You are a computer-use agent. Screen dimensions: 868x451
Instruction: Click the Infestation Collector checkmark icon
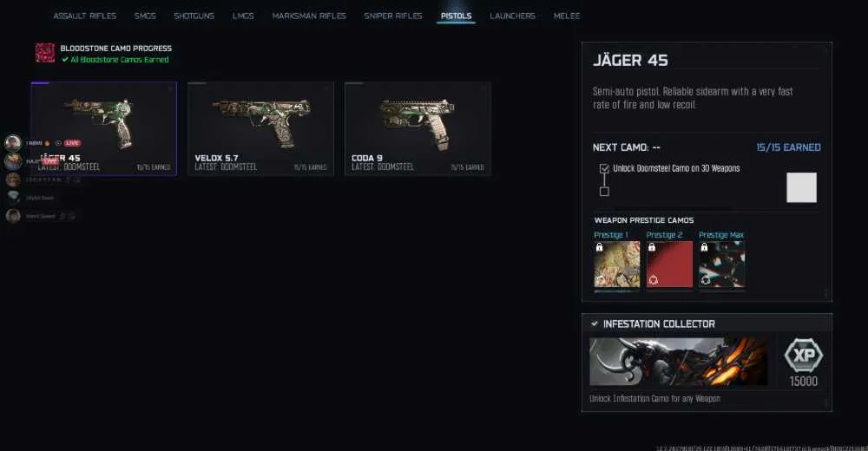594,324
